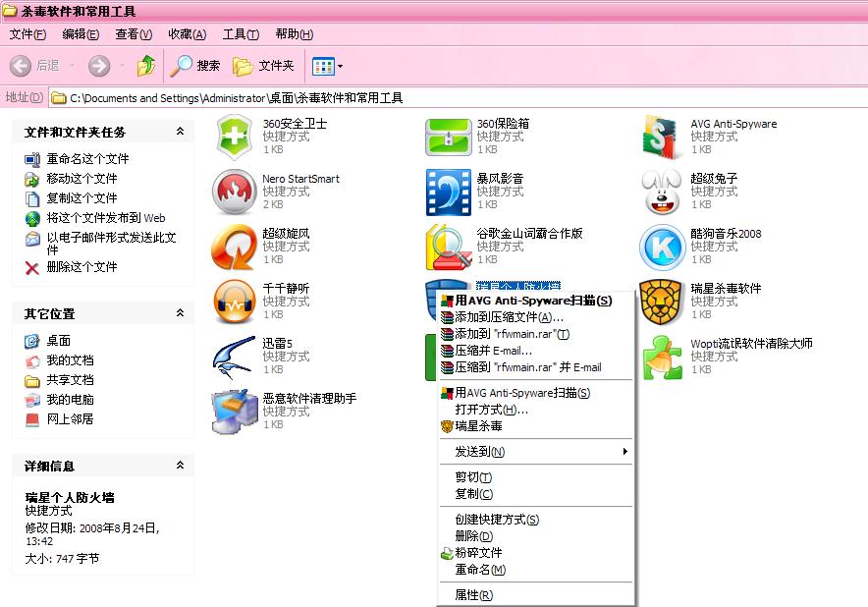Choose 压缩到 "rfwmain.rar" 并 E-mail
This screenshot has width=868, height=607.
click(x=536, y=367)
